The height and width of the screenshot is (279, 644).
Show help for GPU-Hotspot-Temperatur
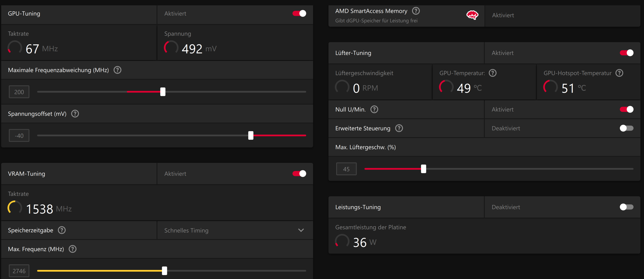619,73
